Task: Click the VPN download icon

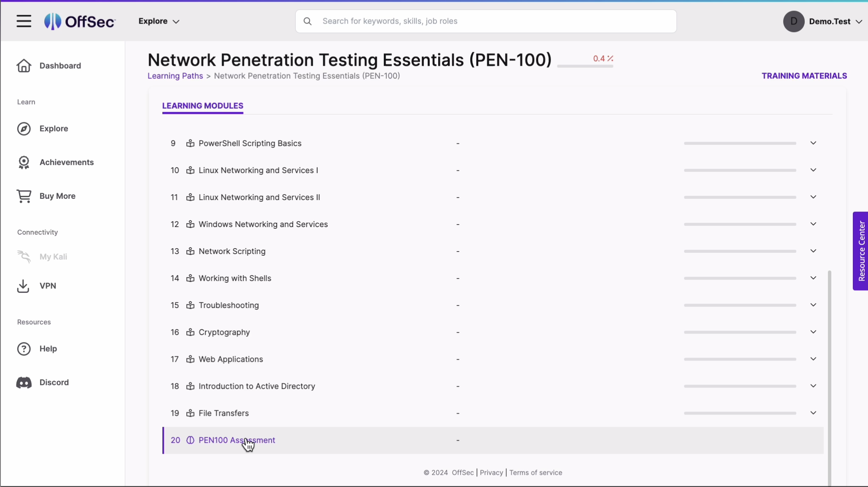Action: coord(24,286)
